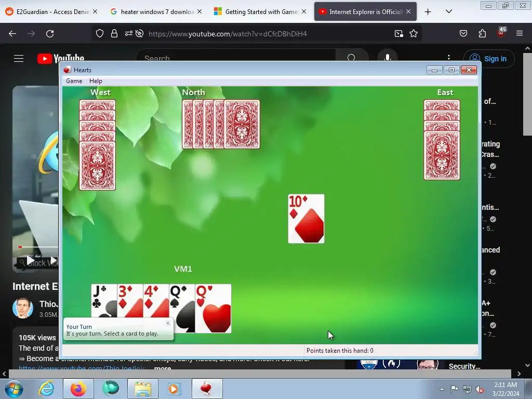Open the ThioJoe channel avatar
Screen dimensions: 532x399
23,308
